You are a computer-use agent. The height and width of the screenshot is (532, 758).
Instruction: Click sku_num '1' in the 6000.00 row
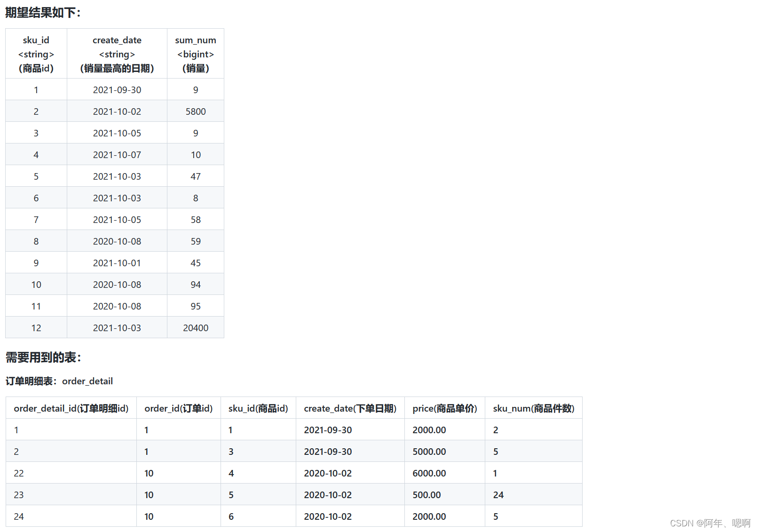click(x=495, y=473)
